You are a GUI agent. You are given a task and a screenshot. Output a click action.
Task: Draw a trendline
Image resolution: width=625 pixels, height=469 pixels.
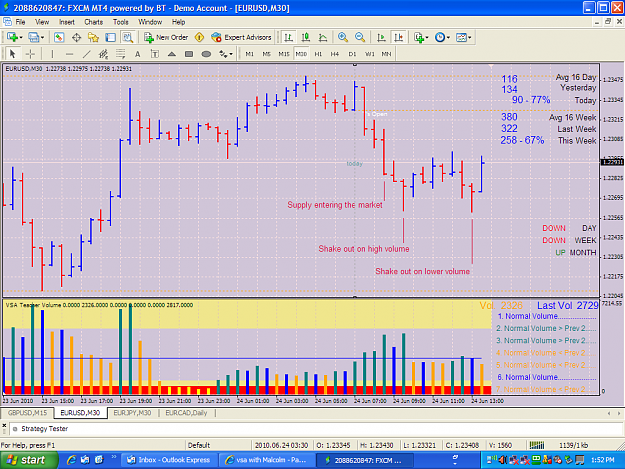point(86,54)
